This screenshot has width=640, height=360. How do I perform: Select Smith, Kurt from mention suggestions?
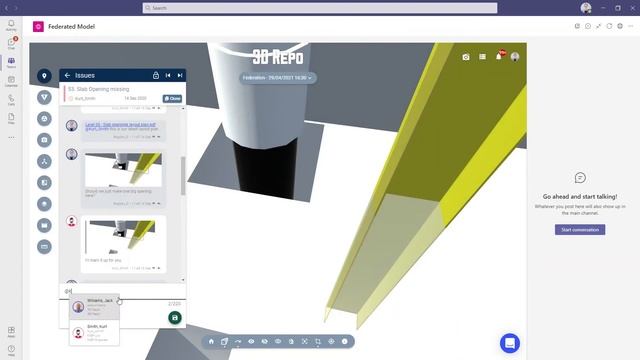coord(94,333)
